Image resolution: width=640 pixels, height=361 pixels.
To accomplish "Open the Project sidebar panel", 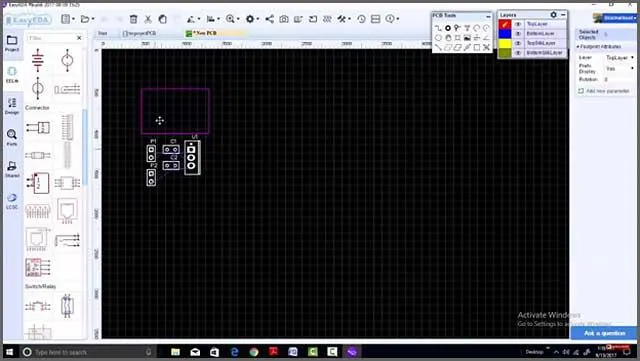I will point(12,43).
